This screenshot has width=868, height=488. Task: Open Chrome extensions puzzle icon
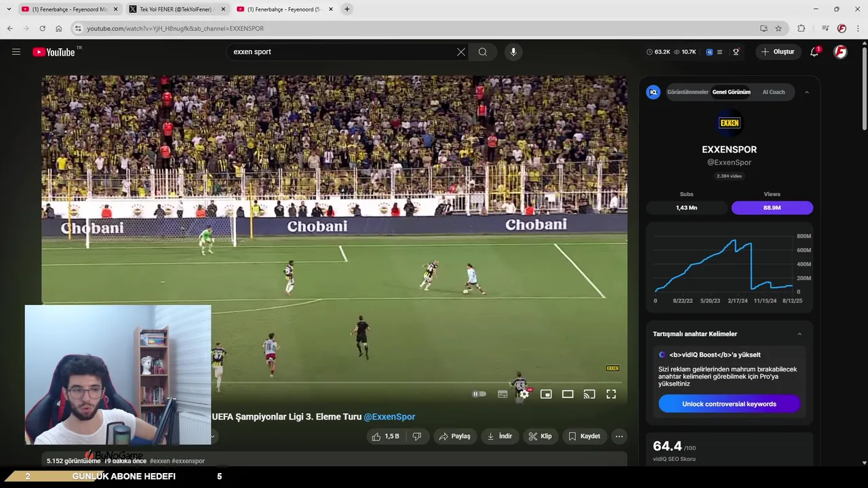(x=802, y=28)
